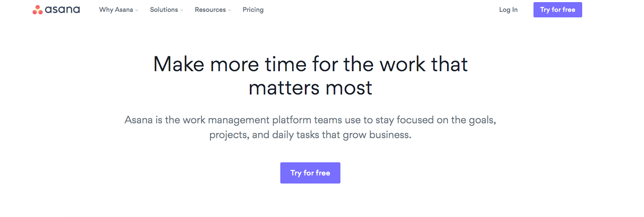Image resolution: width=644 pixels, height=217 pixels.
Task: Click the asana wordmark in the header
Action: 62,10
